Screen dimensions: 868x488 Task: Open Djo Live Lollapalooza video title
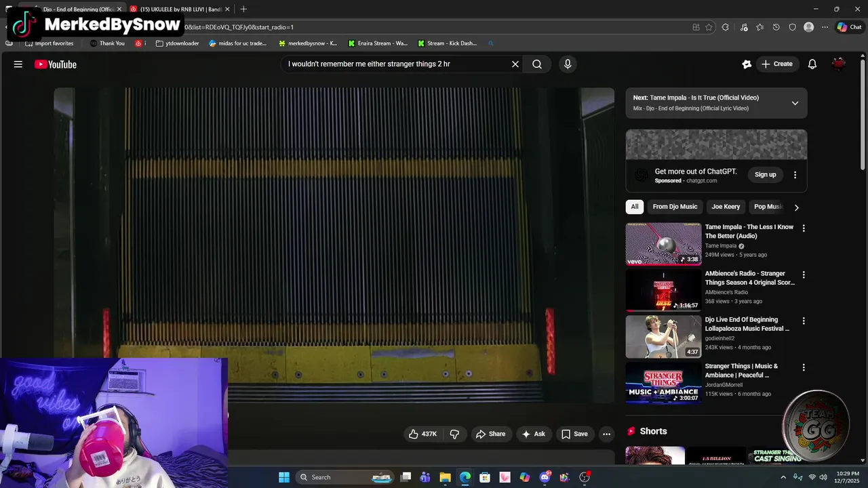[747, 324]
